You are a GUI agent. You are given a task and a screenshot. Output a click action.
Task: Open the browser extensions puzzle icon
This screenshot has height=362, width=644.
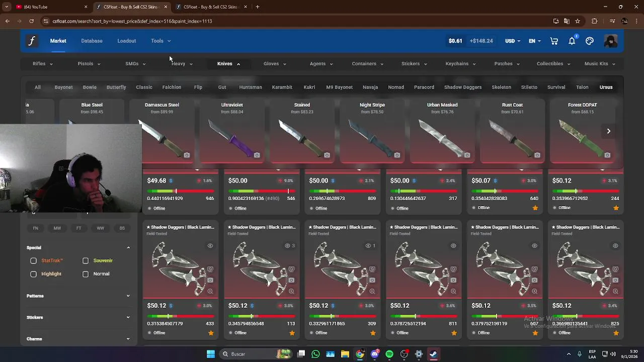(595, 21)
